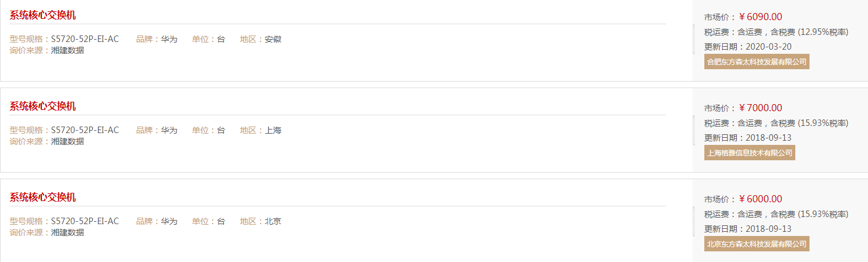Click 2018-09-13 date in the 北京 listing
This screenshot has width=868, height=262.
coord(769,229)
